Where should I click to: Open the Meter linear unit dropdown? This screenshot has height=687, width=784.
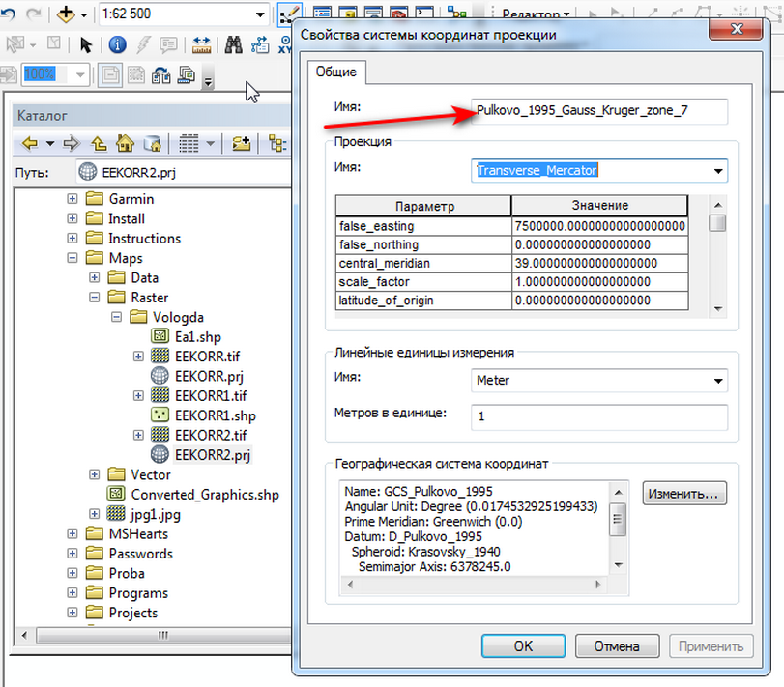(718, 381)
